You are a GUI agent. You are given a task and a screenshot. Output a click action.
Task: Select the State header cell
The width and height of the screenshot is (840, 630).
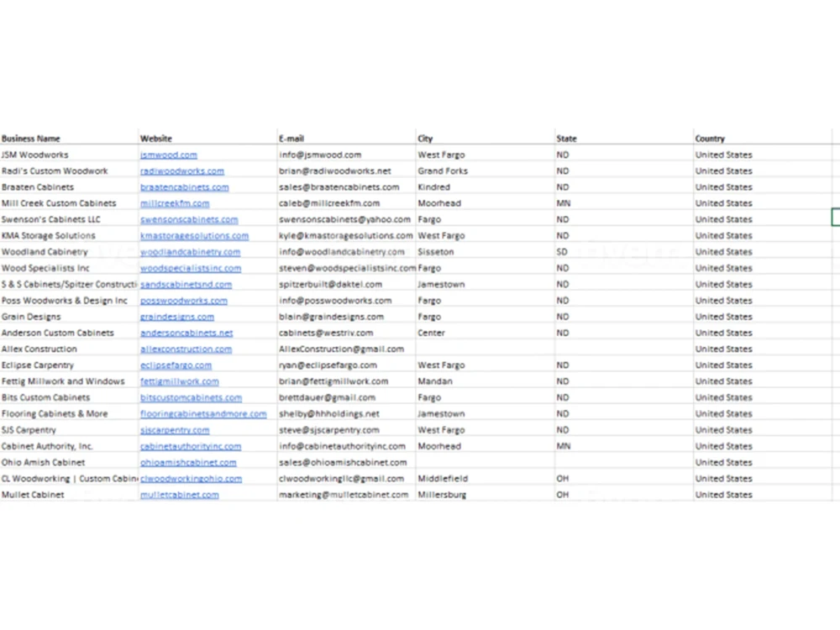(x=624, y=139)
